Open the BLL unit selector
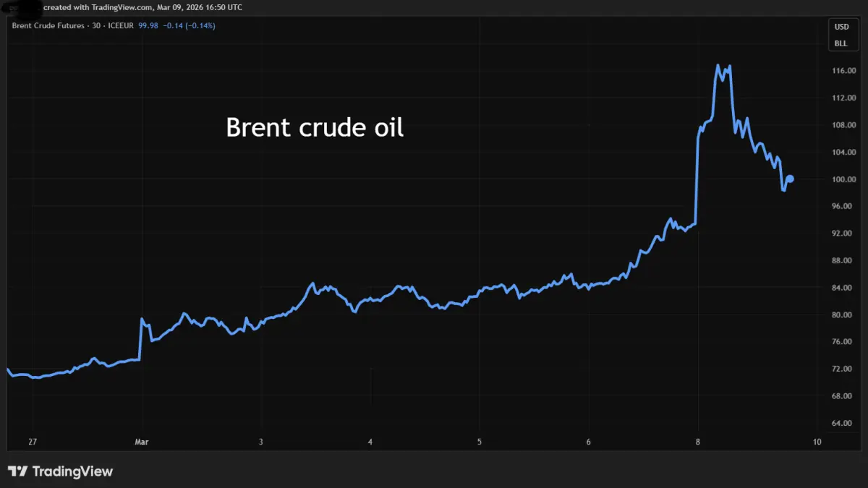 coord(841,43)
